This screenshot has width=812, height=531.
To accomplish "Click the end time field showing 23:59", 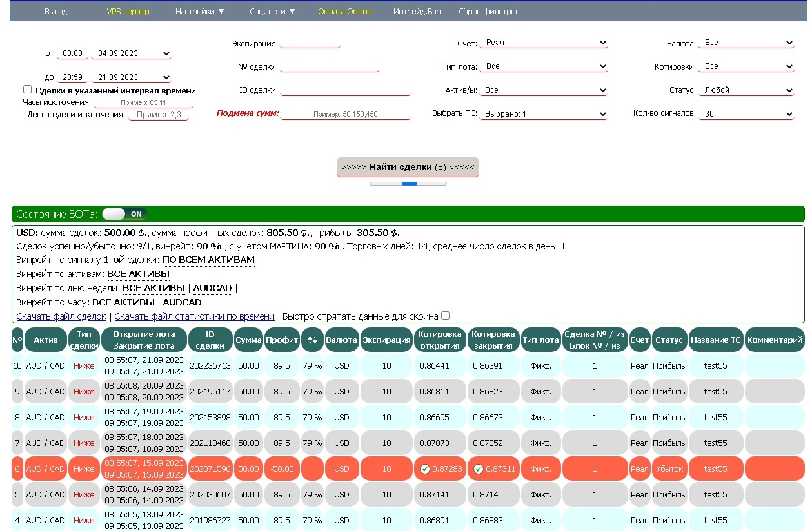I will pos(73,77).
